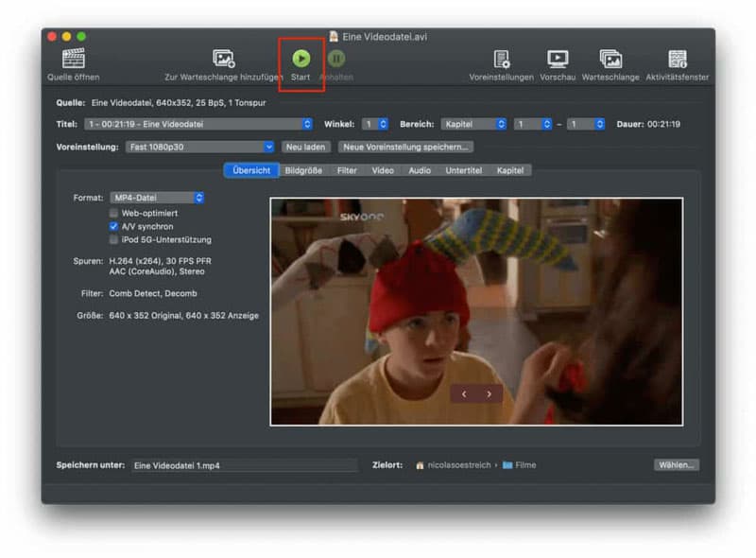Screen dimensions: 756x558
Task: Click the video preview image
Action: pyautogui.click(x=476, y=311)
